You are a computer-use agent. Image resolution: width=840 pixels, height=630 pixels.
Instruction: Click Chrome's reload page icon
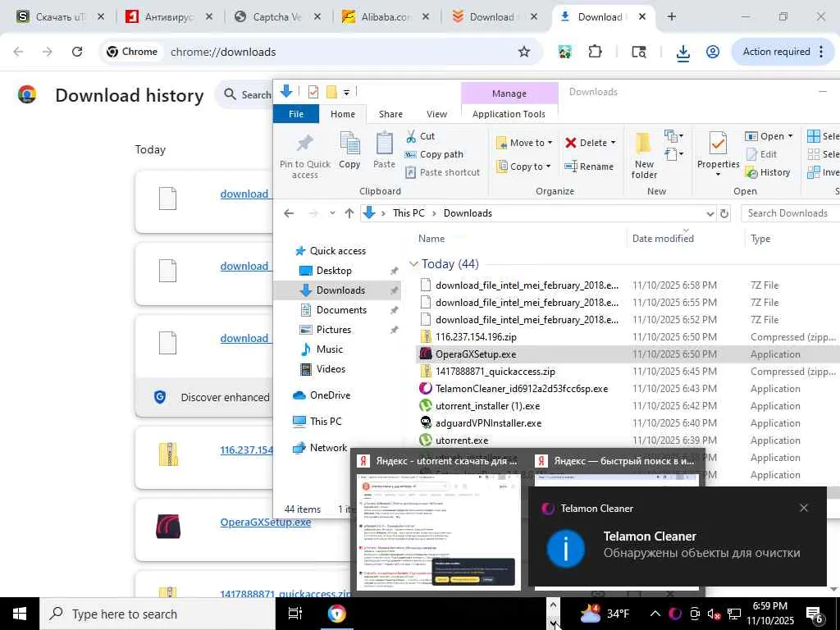[77, 52]
